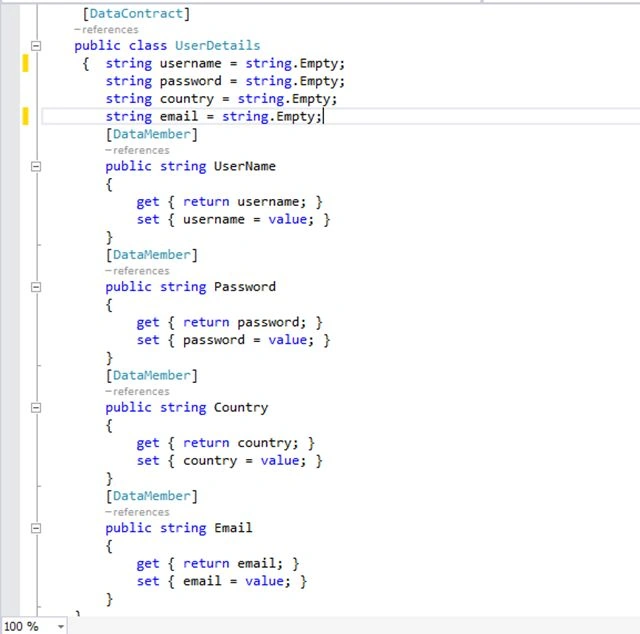Viewport: 640px width, 634px height.
Task: Click 'email = value;' in the setter
Action: (237, 581)
